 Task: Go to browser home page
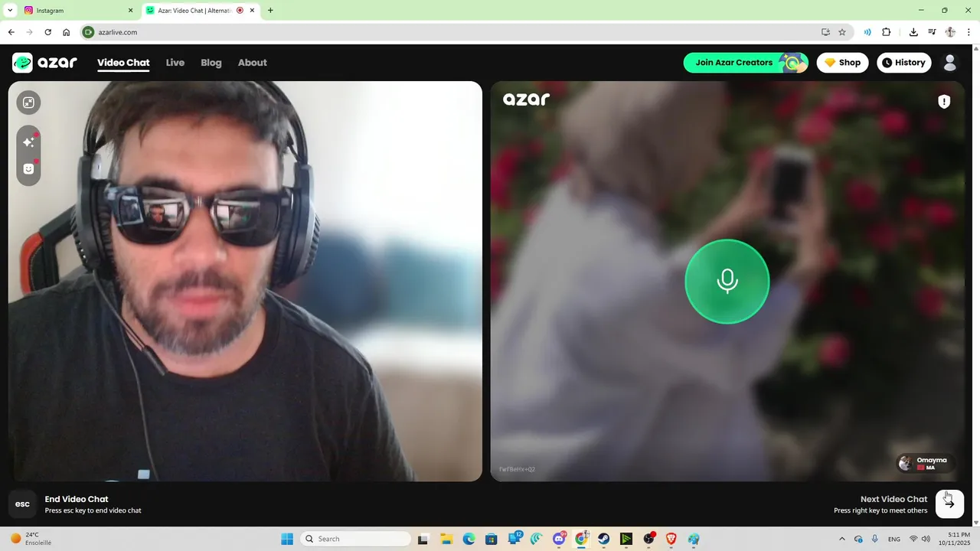tap(67, 32)
